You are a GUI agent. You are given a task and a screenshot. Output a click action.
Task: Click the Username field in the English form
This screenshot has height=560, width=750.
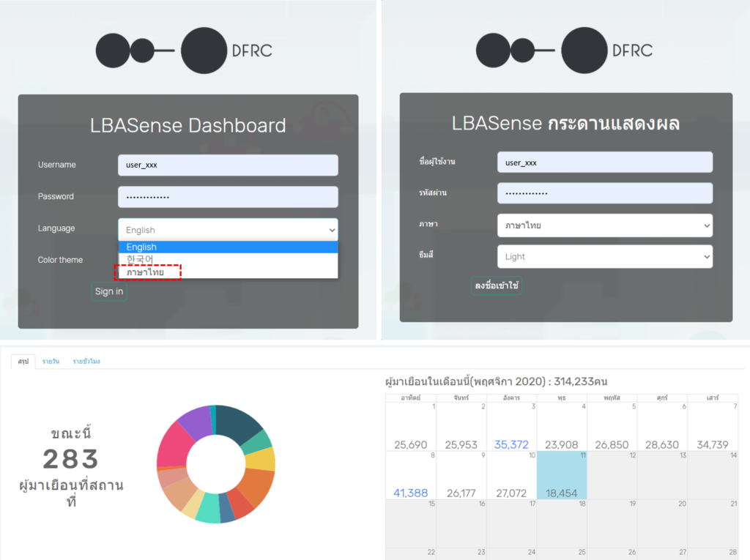coord(227,165)
